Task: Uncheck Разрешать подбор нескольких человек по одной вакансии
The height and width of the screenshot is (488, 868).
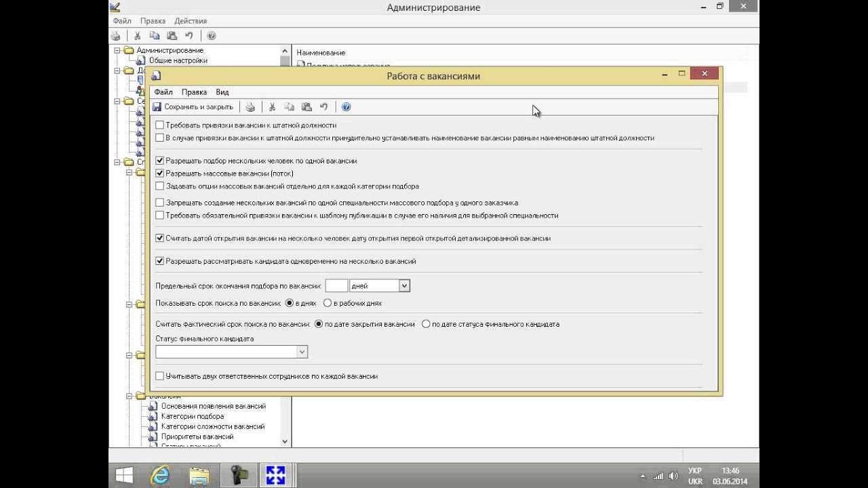Action: [160, 161]
